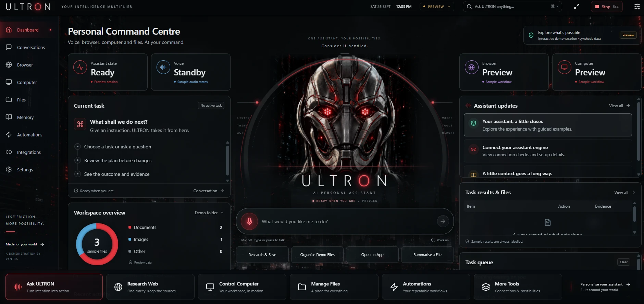Image resolution: width=644 pixels, height=304 pixels.
Task: Click the Voice waveform icon in Standby card
Action: (x=163, y=67)
